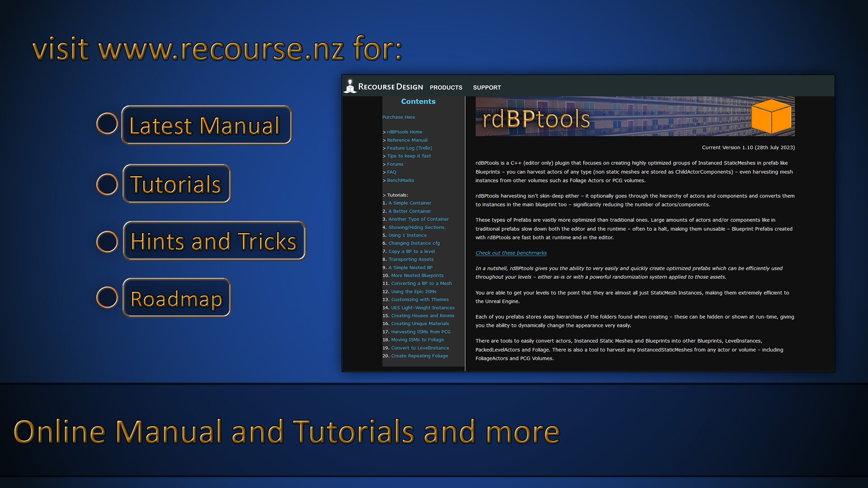
Task: Open tutorial 1 A Simple Container
Action: point(410,203)
